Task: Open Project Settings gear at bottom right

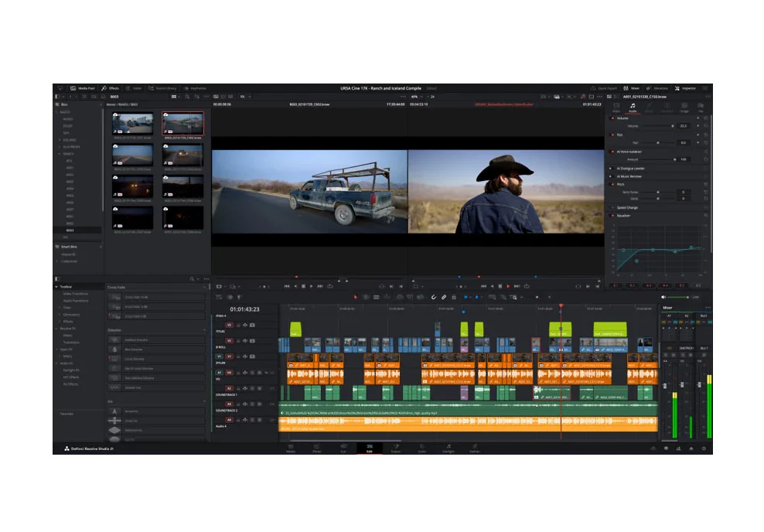Action: pos(704,448)
